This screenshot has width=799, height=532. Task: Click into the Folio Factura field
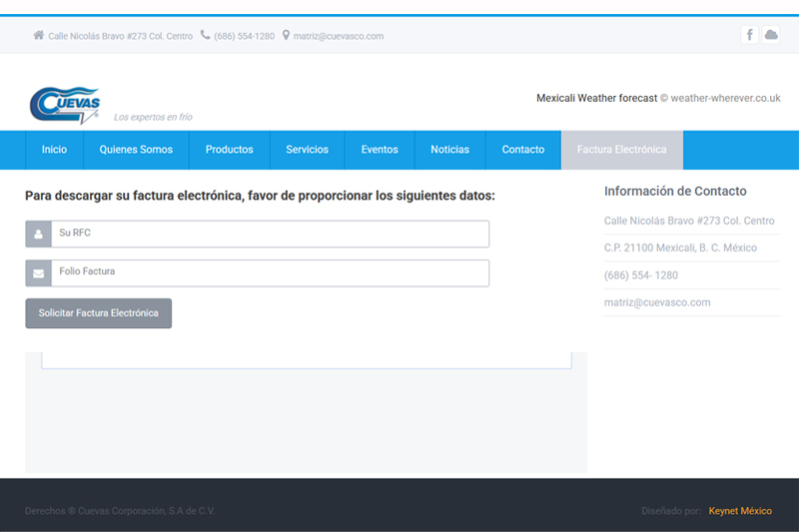(x=270, y=272)
